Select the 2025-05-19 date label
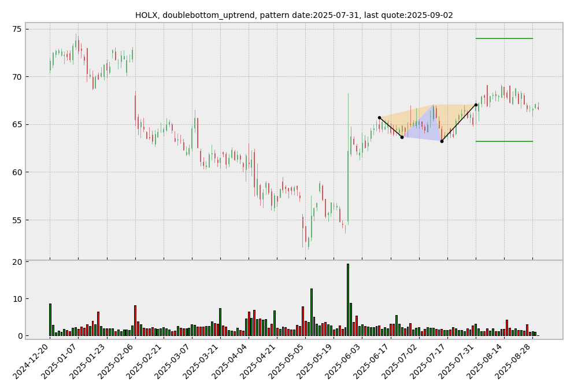Viewport: 574px width, 392px height. pos(316,361)
